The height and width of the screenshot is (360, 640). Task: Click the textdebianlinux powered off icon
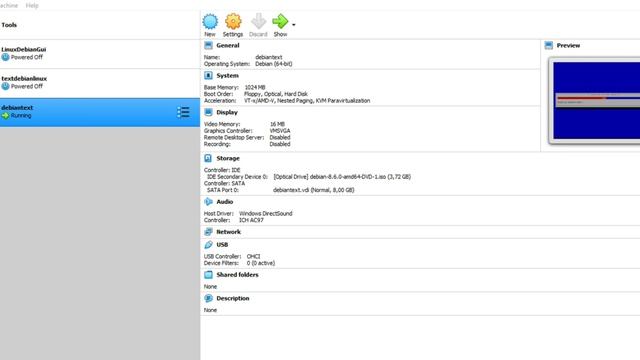[x=5, y=86]
